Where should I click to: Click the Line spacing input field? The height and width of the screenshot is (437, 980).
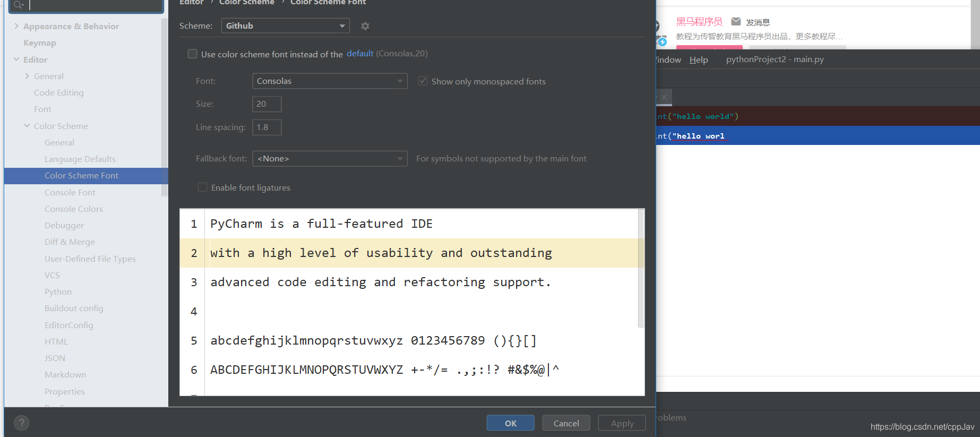coord(267,127)
